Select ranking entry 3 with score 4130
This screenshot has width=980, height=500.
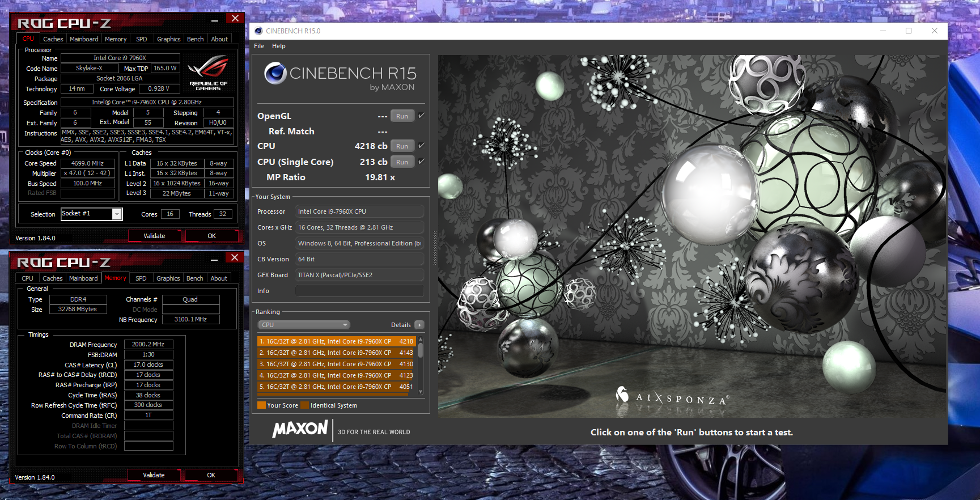tap(337, 364)
